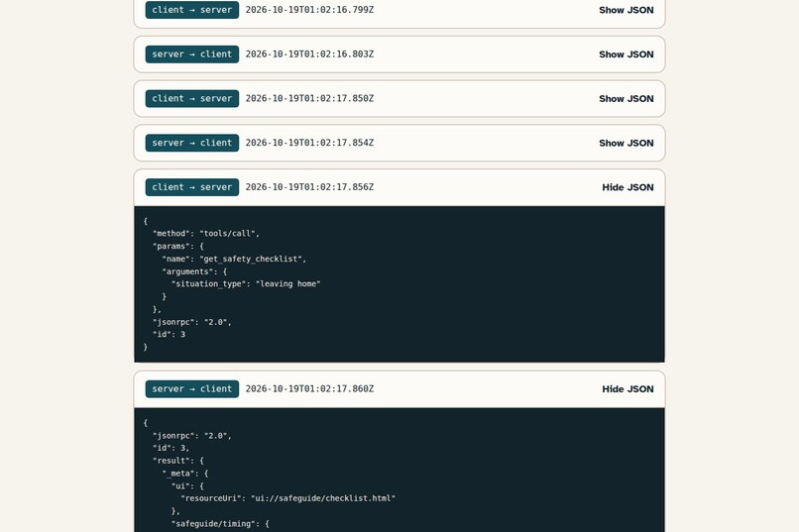Image resolution: width=799 pixels, height=532 pixels.
Task: Click the "params": { line in the request
Action: 178,246
